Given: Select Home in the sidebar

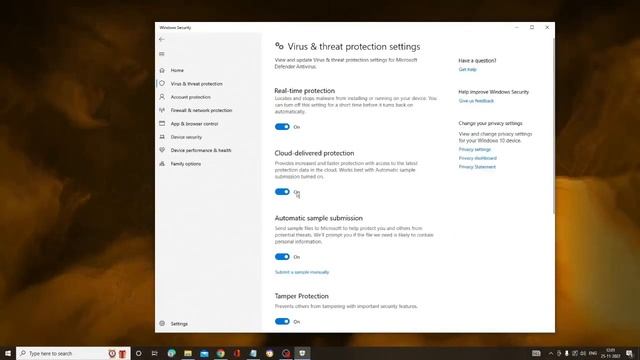Looking at the screenshot, I should point(177,70).
